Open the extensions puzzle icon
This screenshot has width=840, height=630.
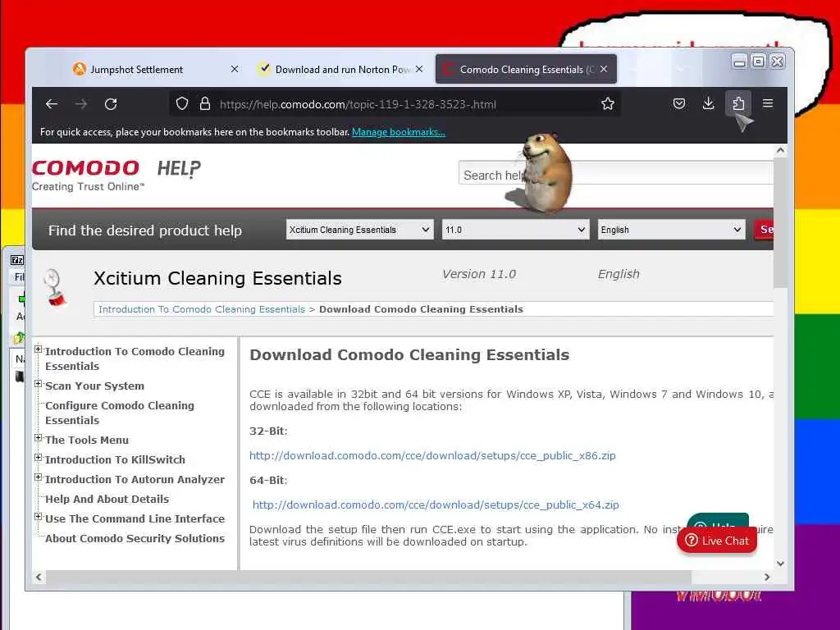pyautogui.click(x=738, y=103)
